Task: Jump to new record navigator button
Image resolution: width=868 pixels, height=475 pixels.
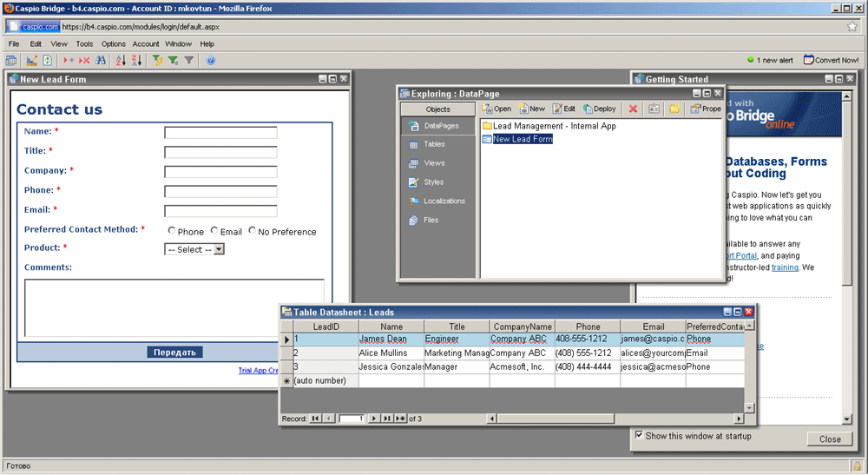Action: coord(400,419)
